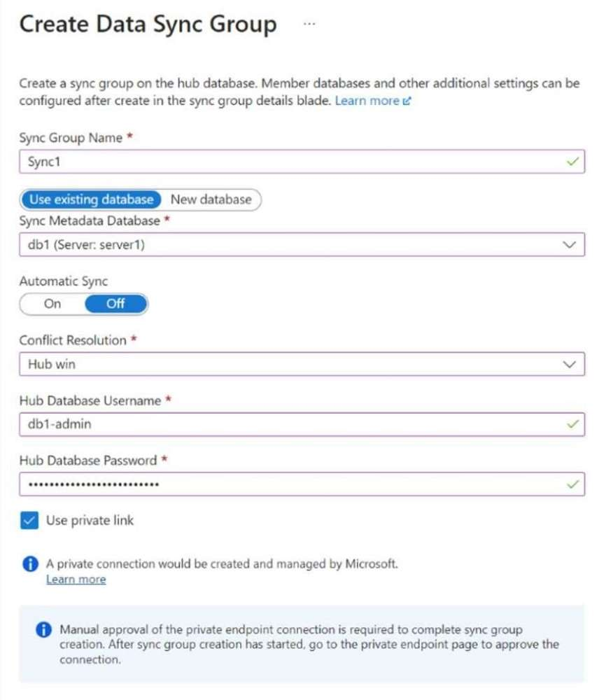
Task: Follow the Learn more link under private connection
Action: click(76, 580)
